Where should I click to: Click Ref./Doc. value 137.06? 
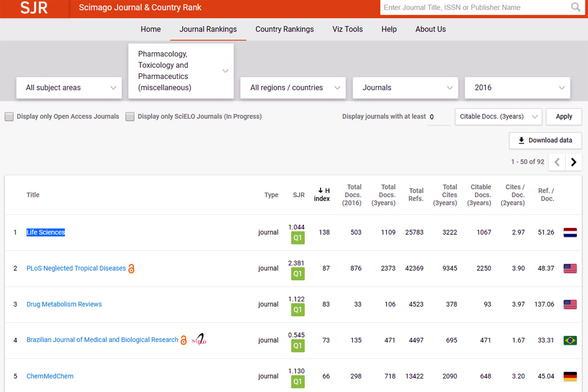pos(544,304)
